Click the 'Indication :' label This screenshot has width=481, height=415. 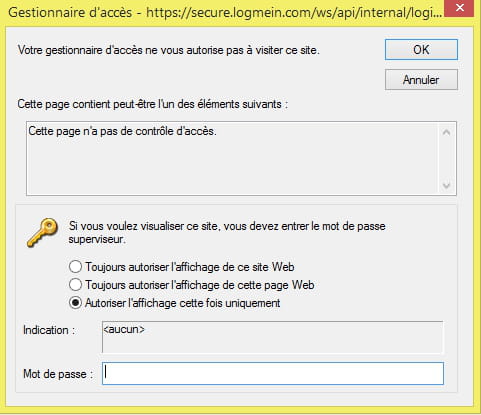coord(49,330)
